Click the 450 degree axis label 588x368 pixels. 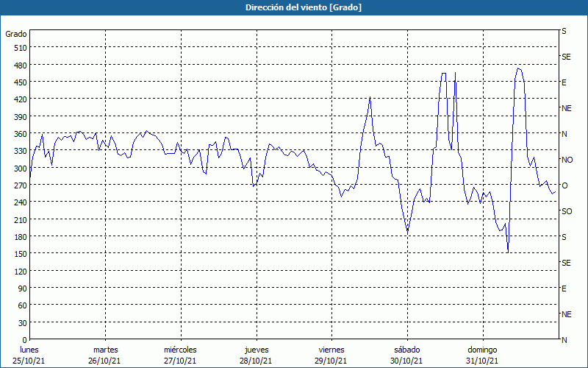click(x=21, y=82)
